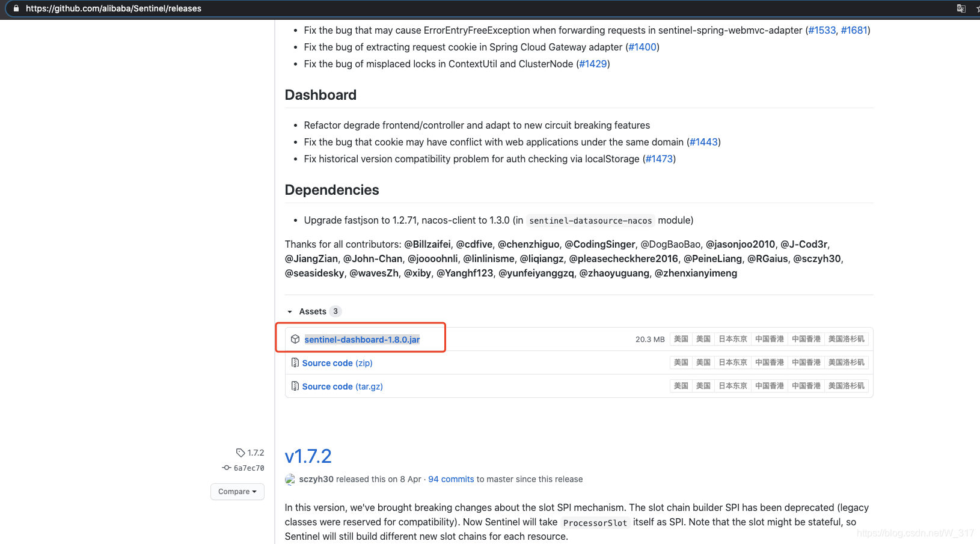Open @xiby contributor mention

[x=418, y=273]
